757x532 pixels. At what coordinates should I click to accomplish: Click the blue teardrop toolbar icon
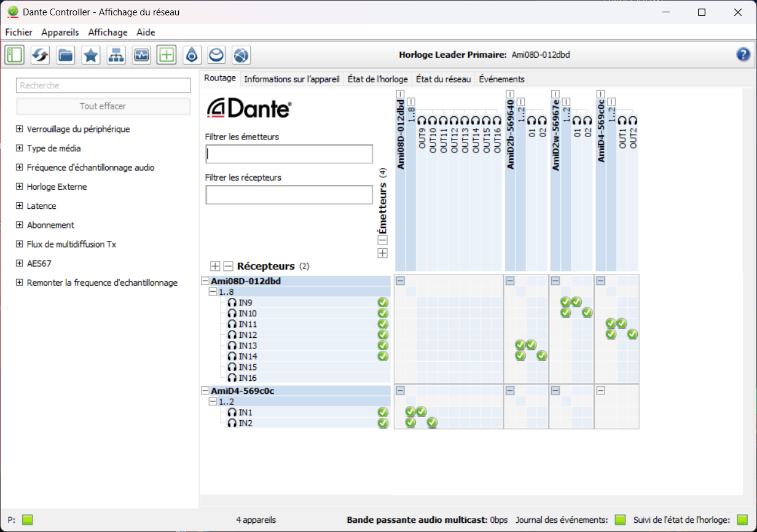(x=192, y=55)
